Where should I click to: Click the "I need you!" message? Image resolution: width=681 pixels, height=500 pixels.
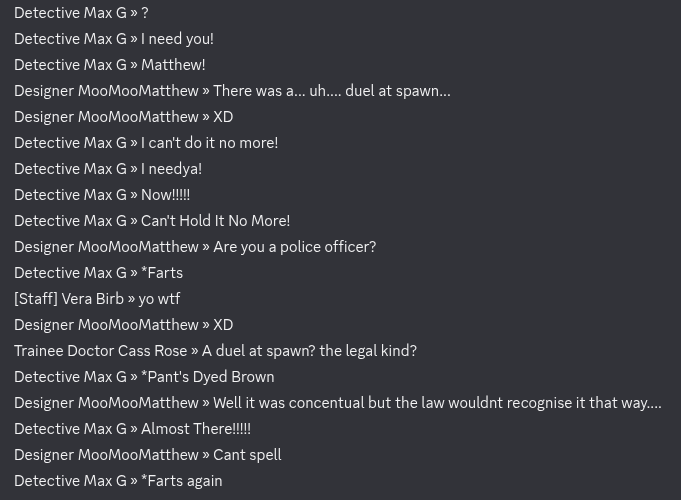point(177,39)
